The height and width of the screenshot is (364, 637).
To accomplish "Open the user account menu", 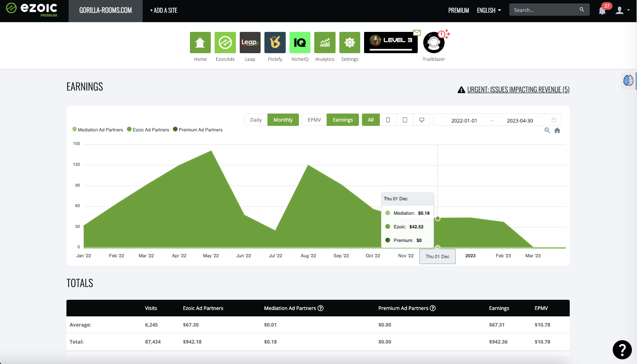I will coord(622,10).
